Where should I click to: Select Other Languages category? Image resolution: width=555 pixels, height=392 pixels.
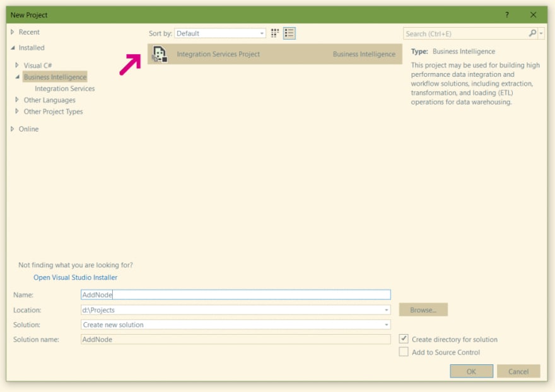click(x=50, y=100)
